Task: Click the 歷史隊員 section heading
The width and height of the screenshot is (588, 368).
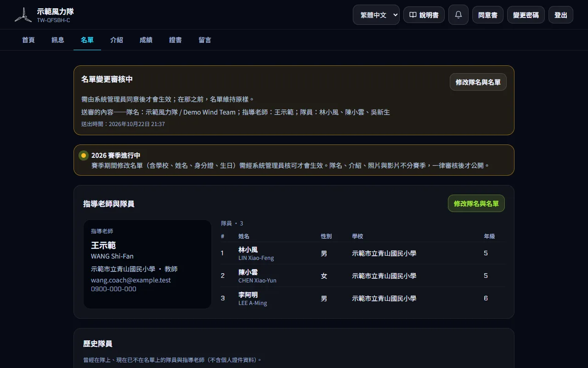Action: 98,344
